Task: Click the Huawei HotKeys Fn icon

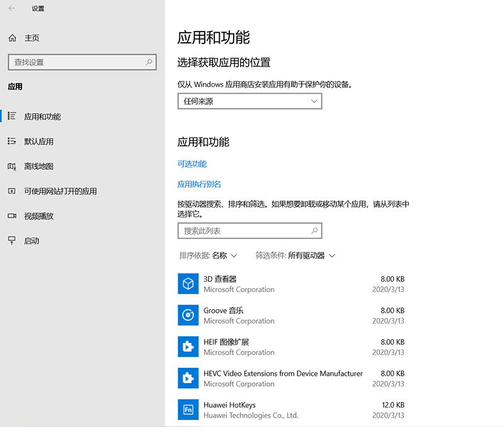Action: [x=188, y=410]
